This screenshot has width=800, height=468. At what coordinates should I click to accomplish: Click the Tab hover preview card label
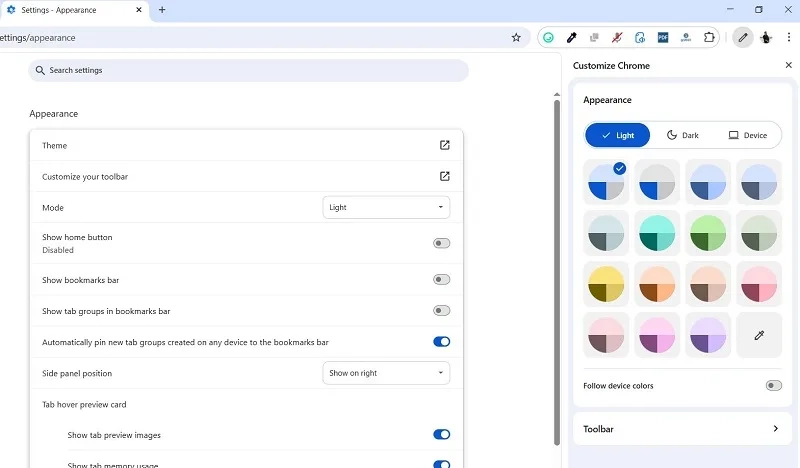coord(84,404)
